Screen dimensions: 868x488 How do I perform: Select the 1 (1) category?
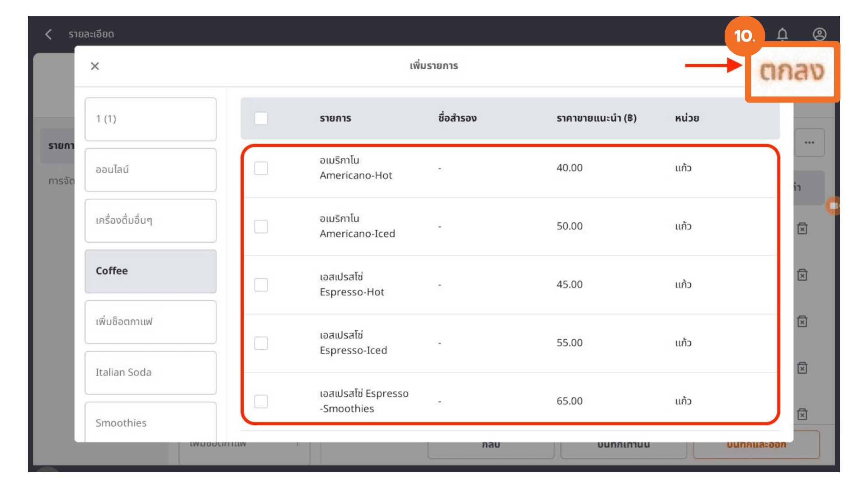coord(151,119)
